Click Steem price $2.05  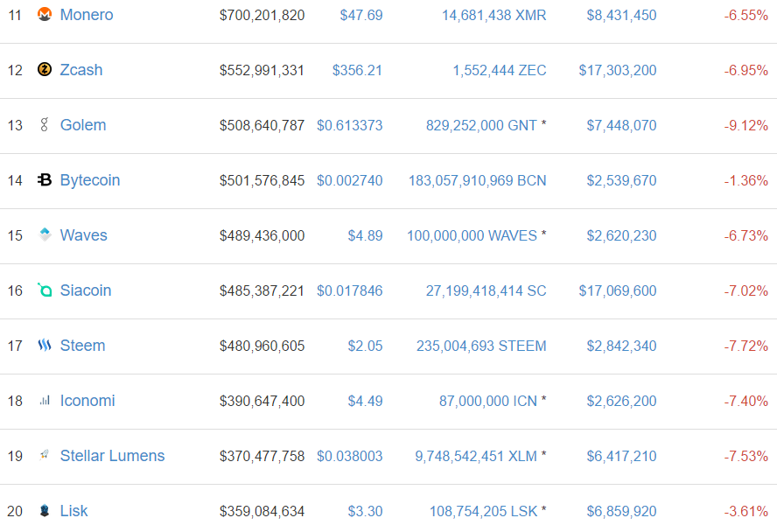pyautogui.click(x=365, y=346)
